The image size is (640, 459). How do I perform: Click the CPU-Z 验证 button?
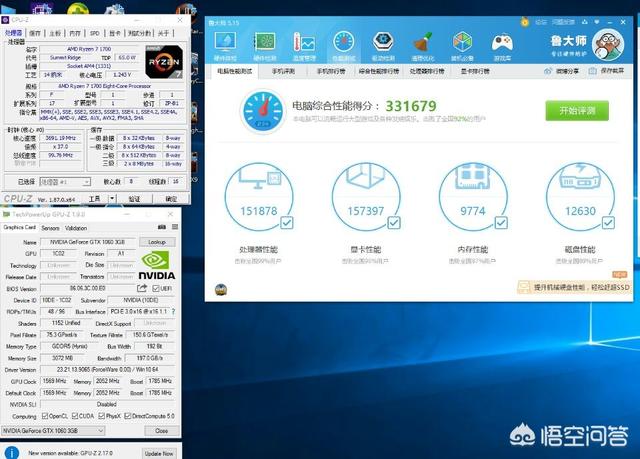134,199
